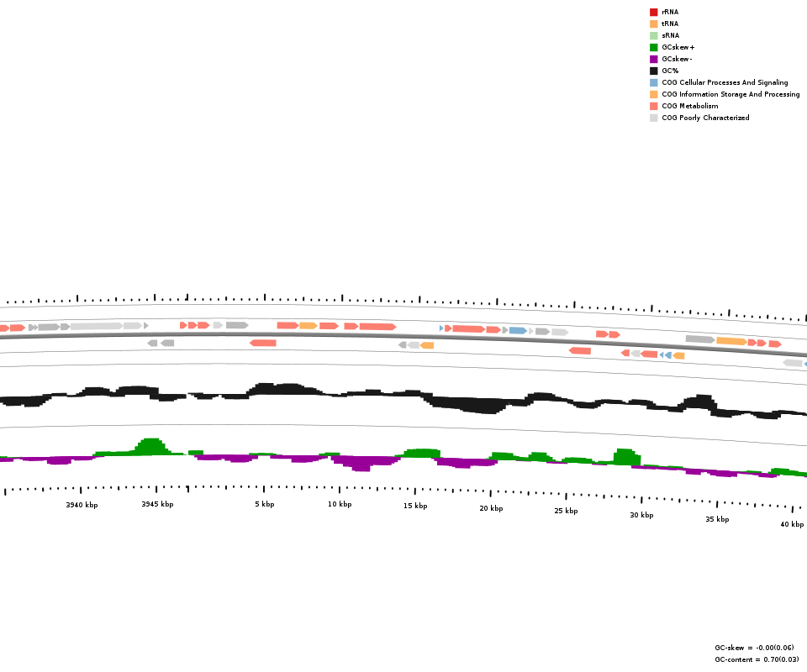Click the large blue forward-strand gene arrow
Screen dimensions: 807x672
point(518,331)
